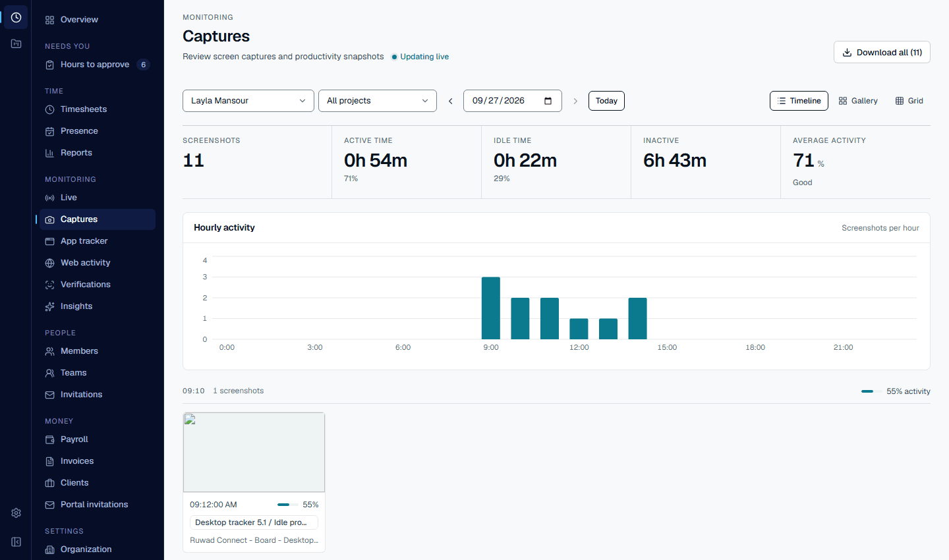
Task: Open the projects folder icon in rail
Action: (16, 43)
